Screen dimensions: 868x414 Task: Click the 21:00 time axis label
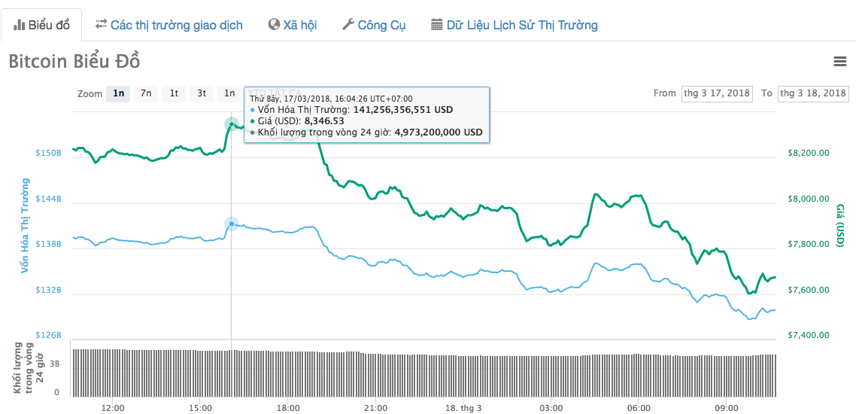click(x=375, y=407)
